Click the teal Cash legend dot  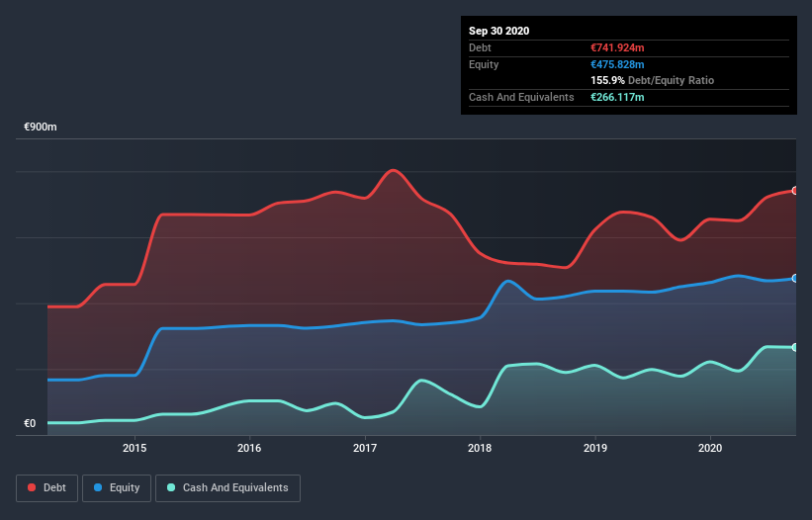click(x=171, y=487)
